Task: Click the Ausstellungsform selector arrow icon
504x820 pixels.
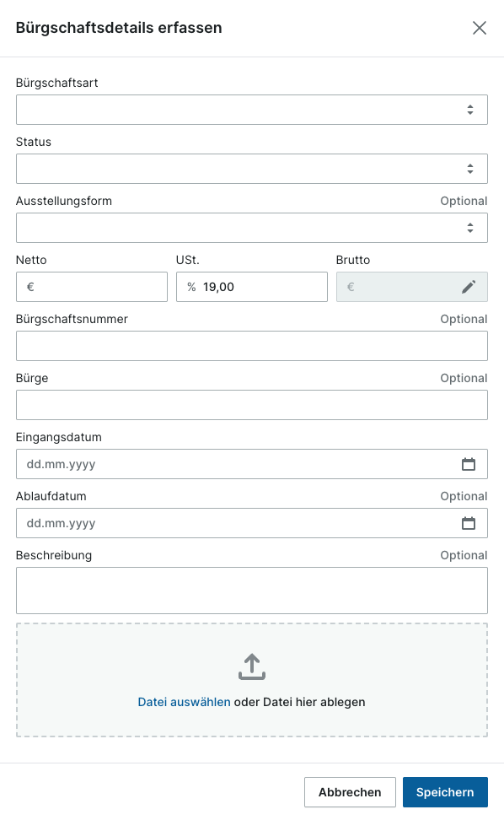Action: [470, 228]
